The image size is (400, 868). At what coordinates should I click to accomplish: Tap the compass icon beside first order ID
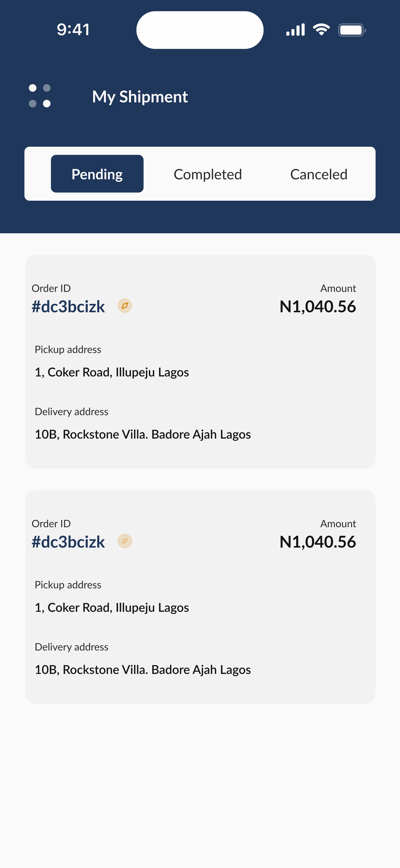pyautogui.click(x=125, y=306)
